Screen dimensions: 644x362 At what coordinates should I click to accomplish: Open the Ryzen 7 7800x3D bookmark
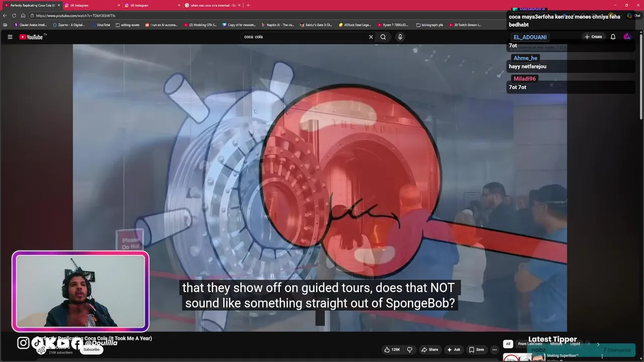(393, 25)
